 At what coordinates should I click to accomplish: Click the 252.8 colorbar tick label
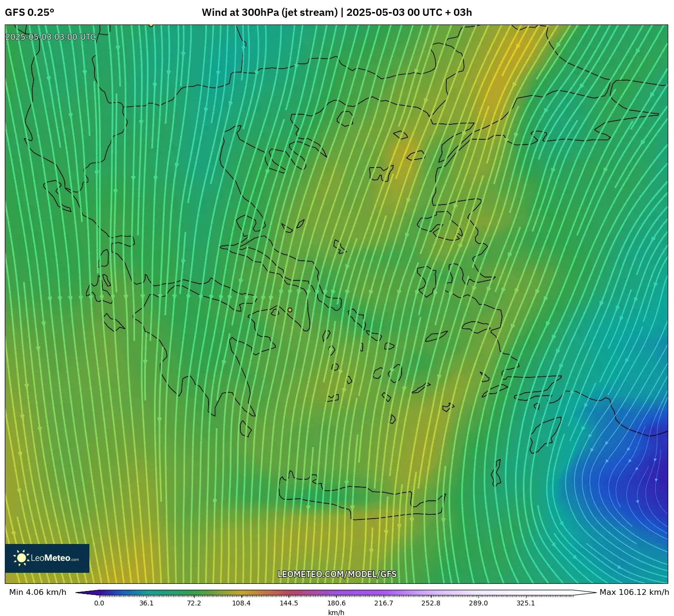(x=431, y=603)
